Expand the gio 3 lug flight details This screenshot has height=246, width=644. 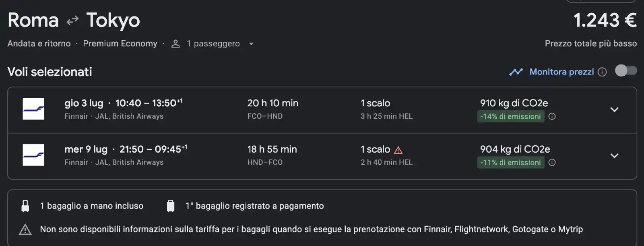pos(614,110)
